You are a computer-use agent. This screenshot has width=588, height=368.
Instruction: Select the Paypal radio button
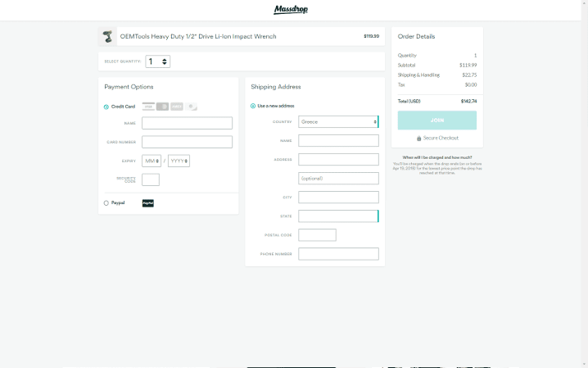click(x=106, y=203)
